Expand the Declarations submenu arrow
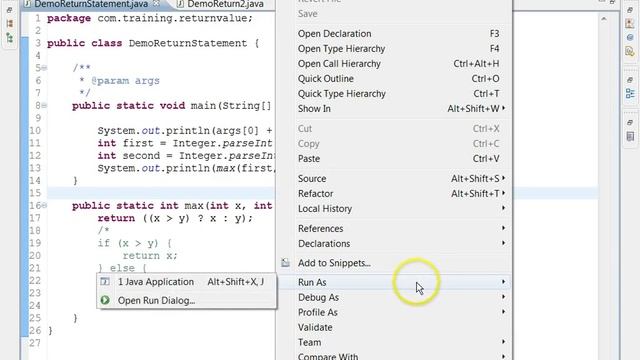This screenshot has height=360, width=640. point(504,243)
